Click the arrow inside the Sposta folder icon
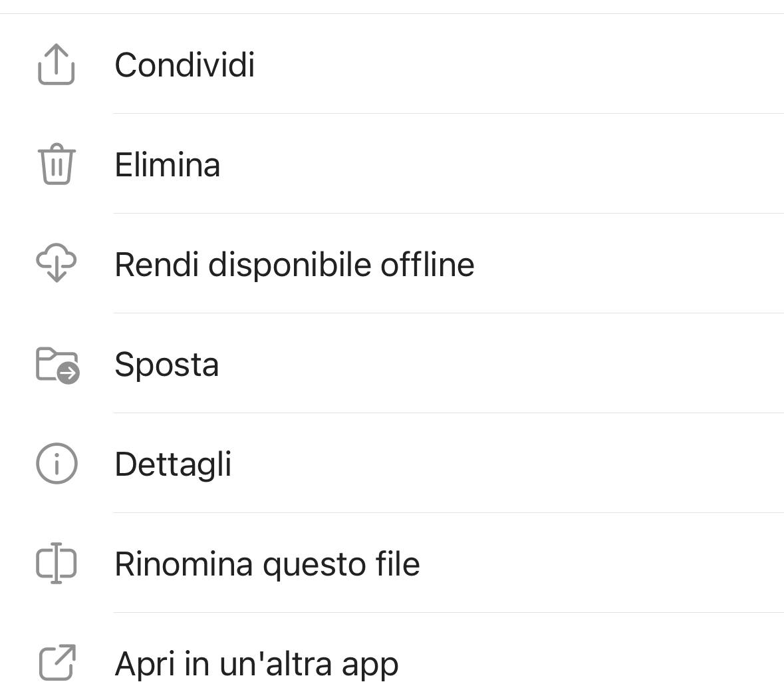 (x=67, y=374)
